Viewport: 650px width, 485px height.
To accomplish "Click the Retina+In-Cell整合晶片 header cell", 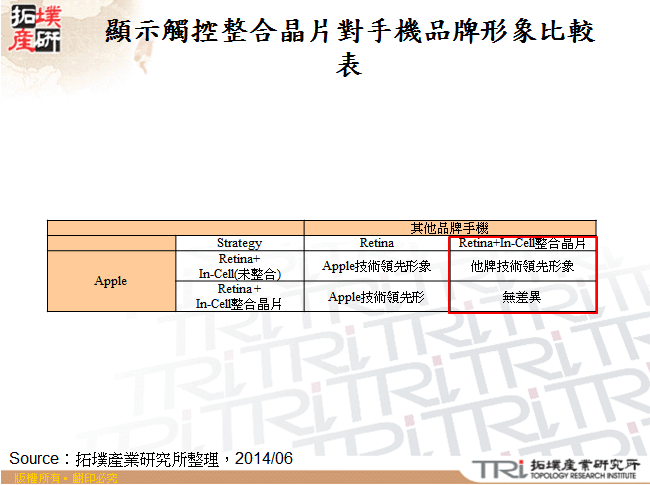I will point(523,243).
